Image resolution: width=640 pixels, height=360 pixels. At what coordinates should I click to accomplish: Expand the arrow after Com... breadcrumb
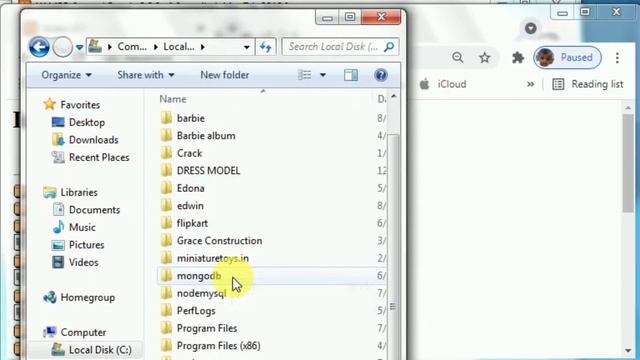pos(156,47)
